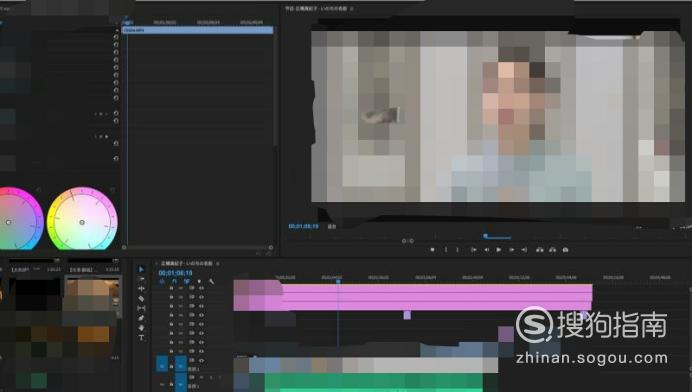Select the Ripple Edit tool
The width and height of the screenshot is (692, 392).
coord(141,288)
